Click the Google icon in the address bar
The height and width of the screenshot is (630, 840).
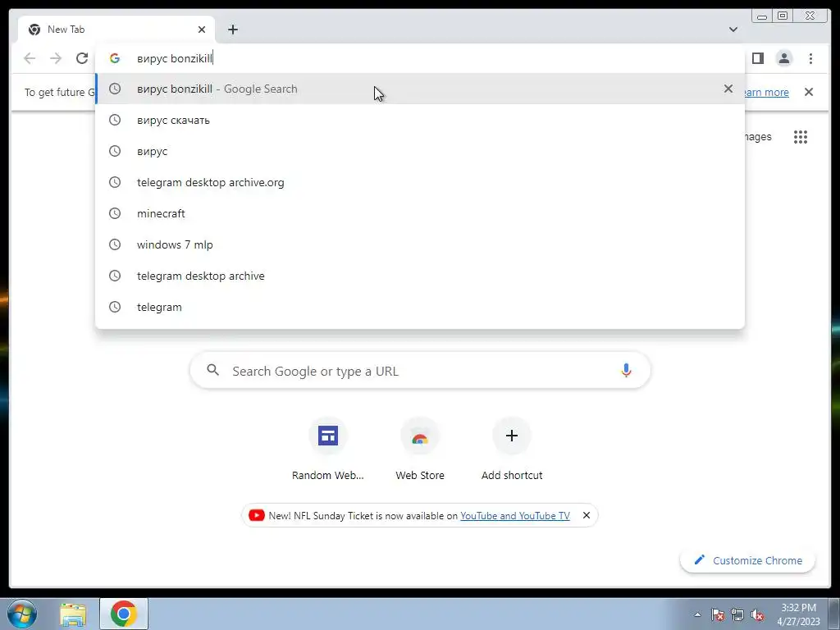(x=115, y=58)
